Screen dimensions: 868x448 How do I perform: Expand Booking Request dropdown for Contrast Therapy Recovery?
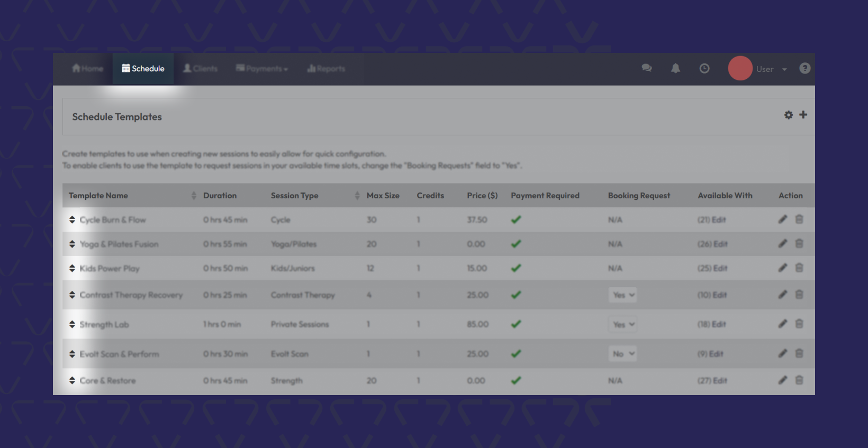coord(622,295)
